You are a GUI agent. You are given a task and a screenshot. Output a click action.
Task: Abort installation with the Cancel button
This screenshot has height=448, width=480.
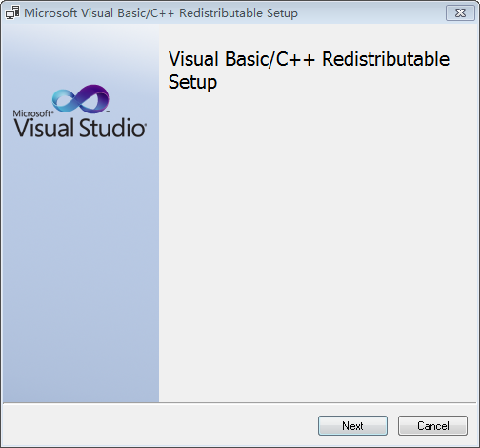coord(432,425)
